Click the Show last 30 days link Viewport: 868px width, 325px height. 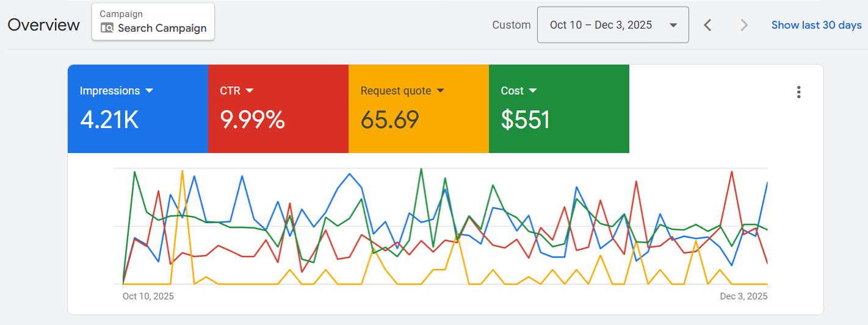pos(816,25)
